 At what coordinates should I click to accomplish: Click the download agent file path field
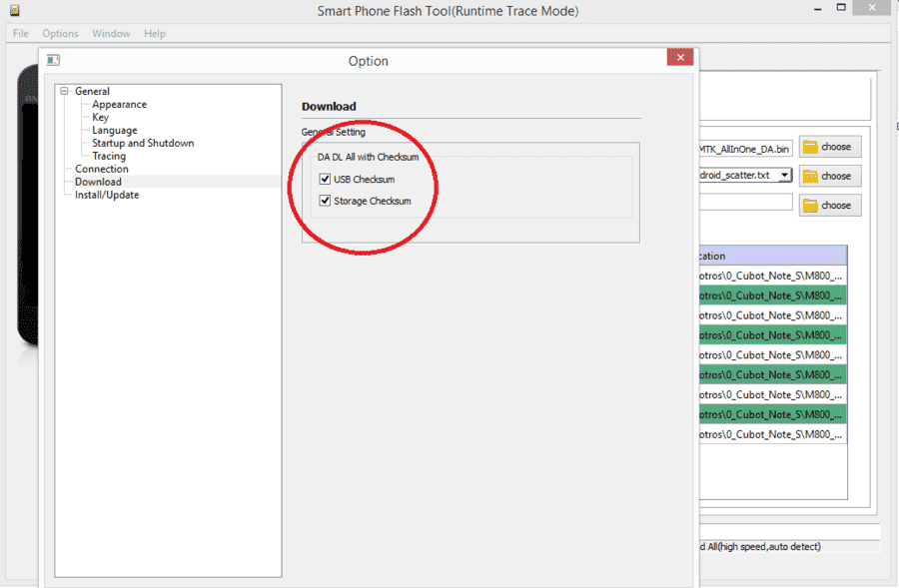pyautogui.click(x=746, y=149)
